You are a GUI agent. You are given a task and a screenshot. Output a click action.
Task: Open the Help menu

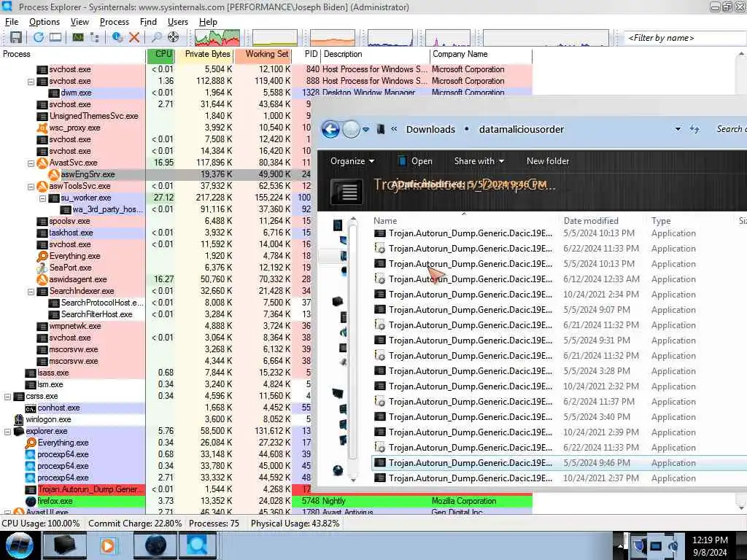click(208, 22)
